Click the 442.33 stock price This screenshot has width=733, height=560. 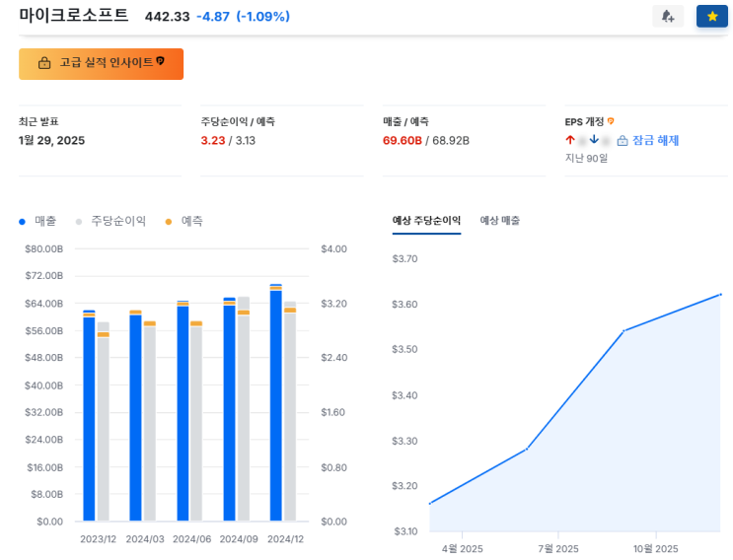coord(167,17)
